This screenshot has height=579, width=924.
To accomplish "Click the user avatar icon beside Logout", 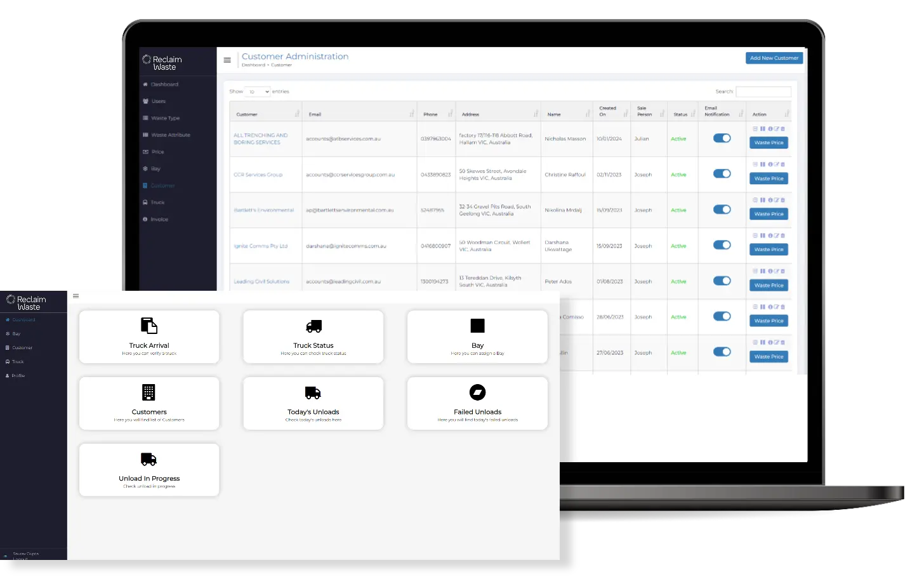I will click(x=6, y=556).
